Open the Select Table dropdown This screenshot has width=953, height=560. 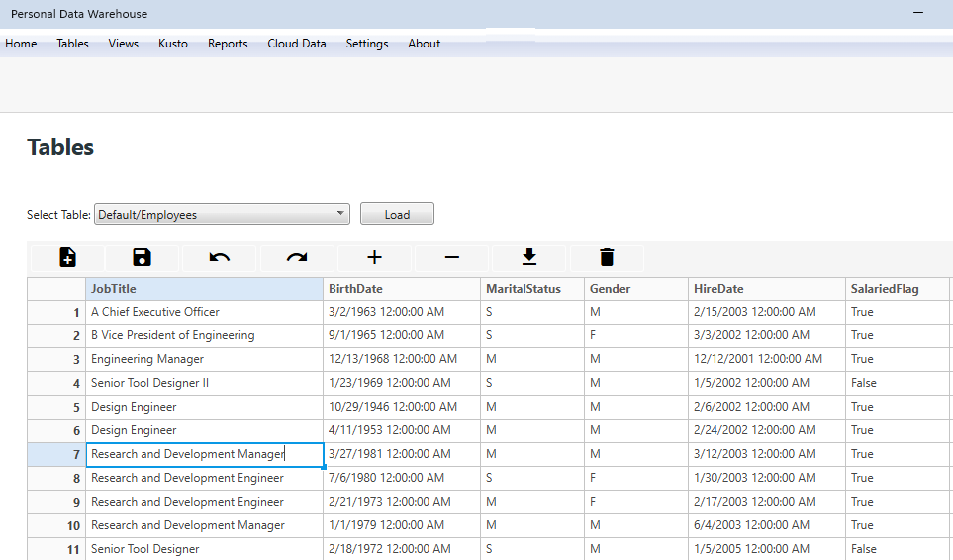(222, 214)
